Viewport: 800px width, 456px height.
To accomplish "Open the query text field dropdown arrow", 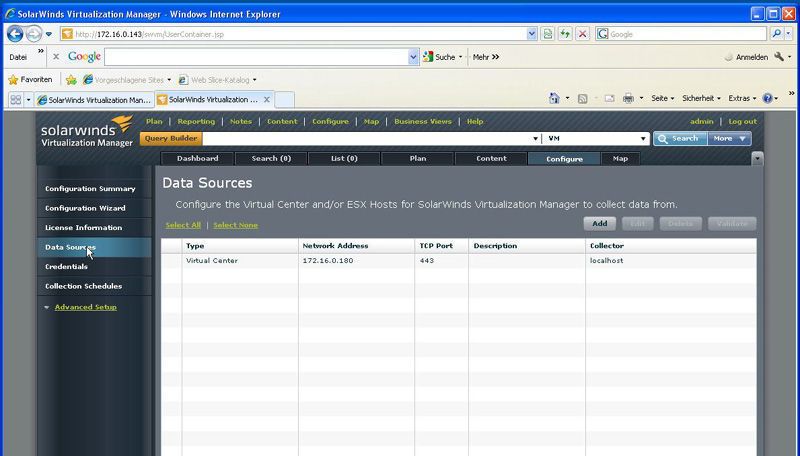I will 535,138.
